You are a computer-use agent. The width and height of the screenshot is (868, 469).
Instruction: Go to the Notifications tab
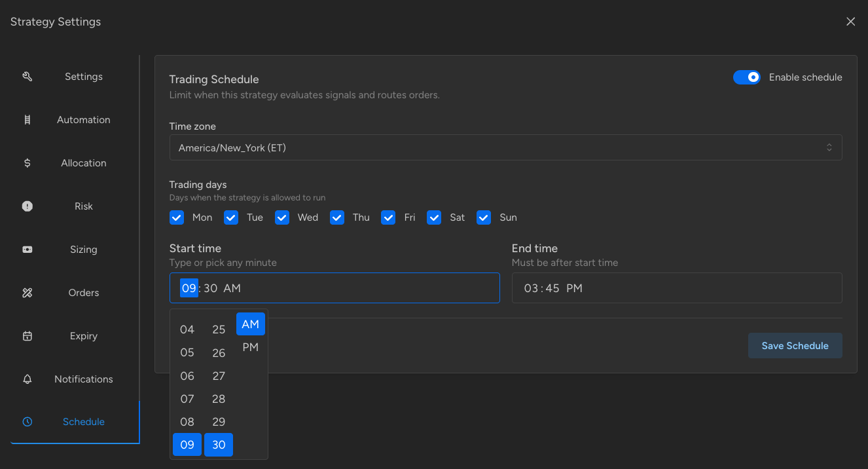(x=75, y=379)
